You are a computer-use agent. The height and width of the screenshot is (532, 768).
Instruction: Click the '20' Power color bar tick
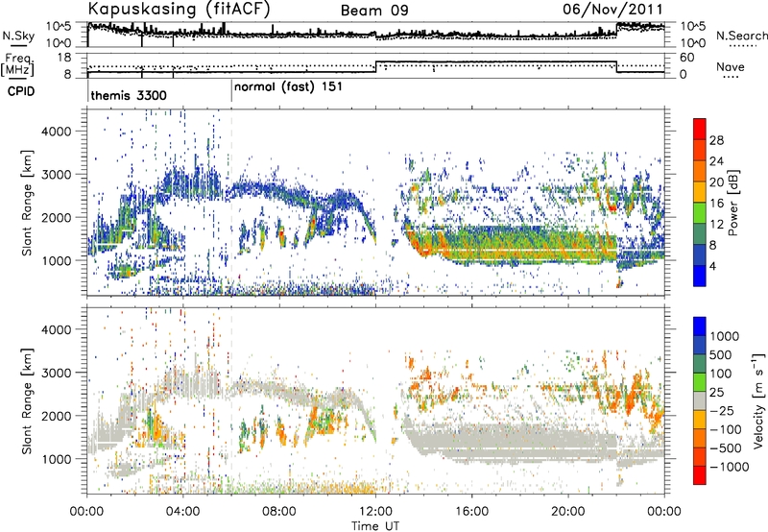pyautogui.click(x=716, y=182)
